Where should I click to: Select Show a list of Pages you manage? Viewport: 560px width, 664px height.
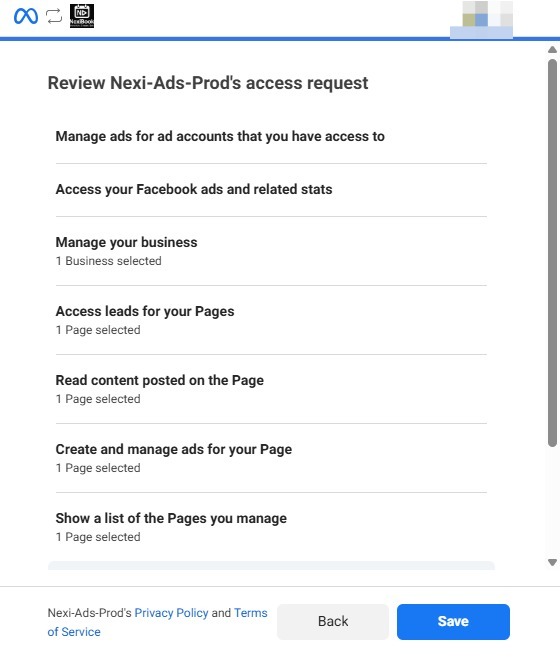point(271,527)
